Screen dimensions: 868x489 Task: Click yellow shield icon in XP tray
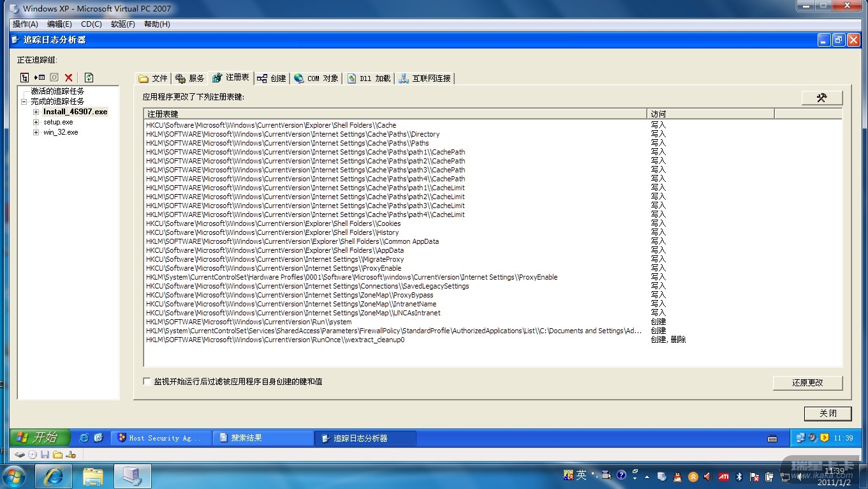coord(824,438)
